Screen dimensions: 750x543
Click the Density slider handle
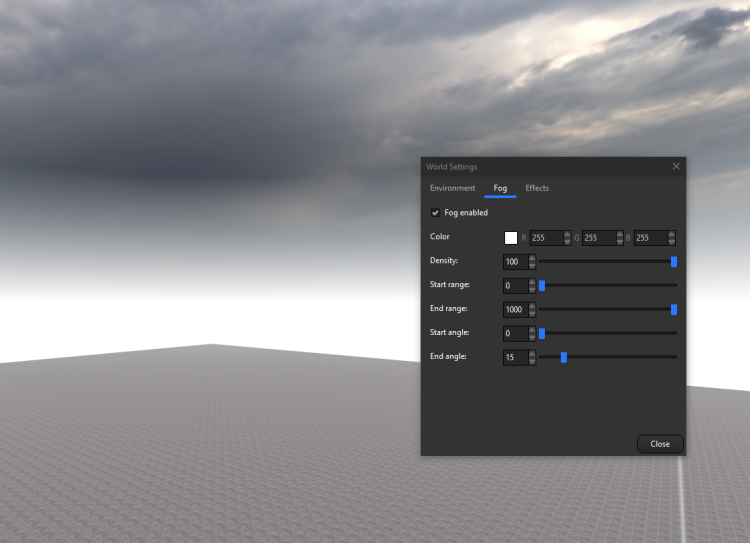674,262
